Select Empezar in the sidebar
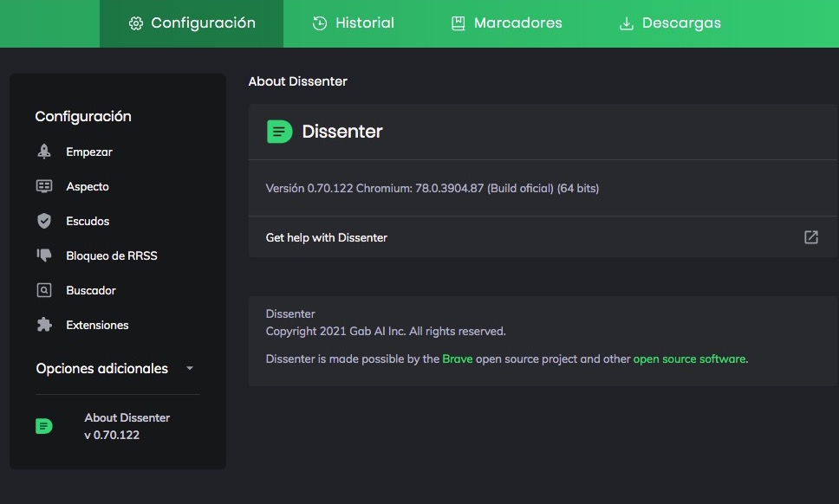The width and height of the screenshot is (839, 504). coord(88,152)
